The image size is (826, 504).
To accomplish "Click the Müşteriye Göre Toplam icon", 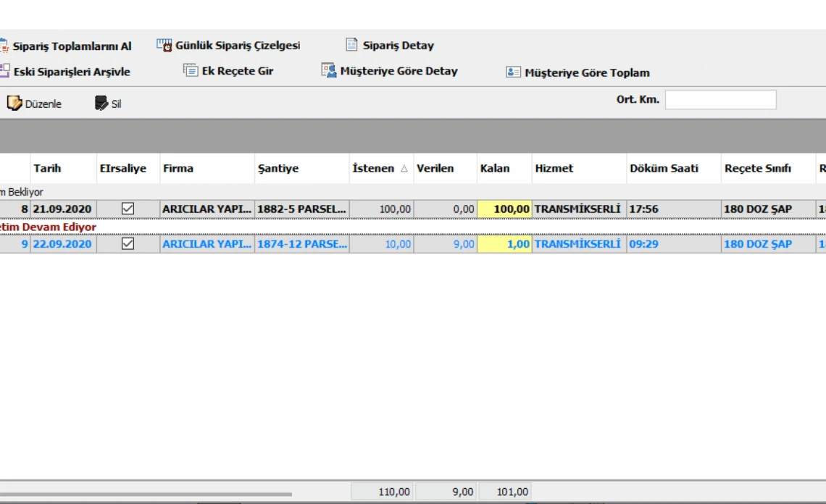I will [x=513, y=72].
